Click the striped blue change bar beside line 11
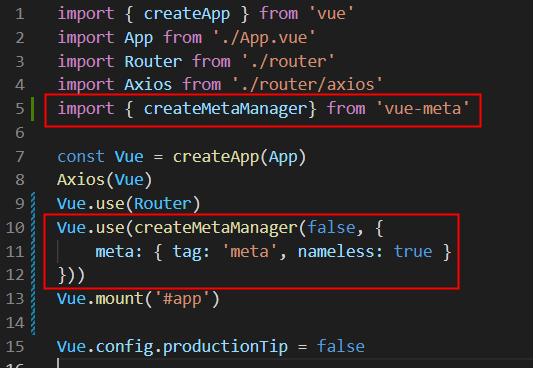The image size is (533, 368). click(x=33, y=251)
